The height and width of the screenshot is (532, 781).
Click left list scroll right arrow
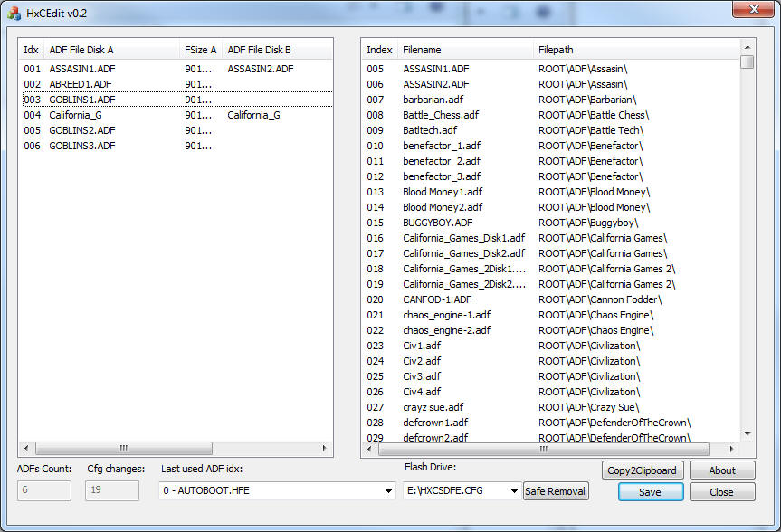point(325,449)
